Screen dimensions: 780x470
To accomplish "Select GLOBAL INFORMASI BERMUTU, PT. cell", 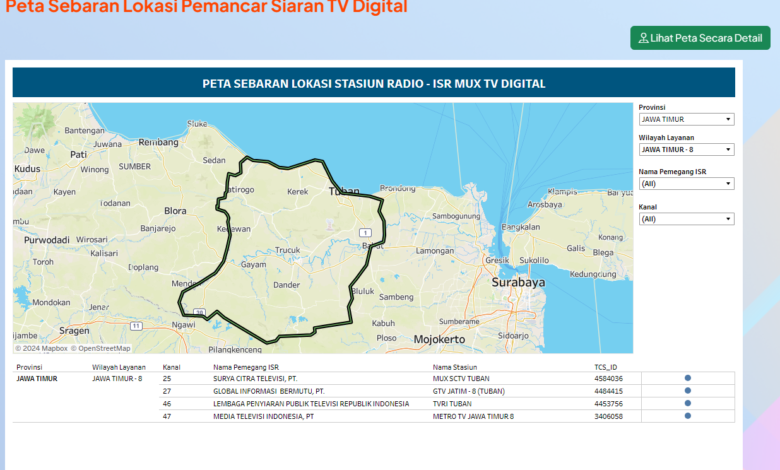I will [269, 391].
